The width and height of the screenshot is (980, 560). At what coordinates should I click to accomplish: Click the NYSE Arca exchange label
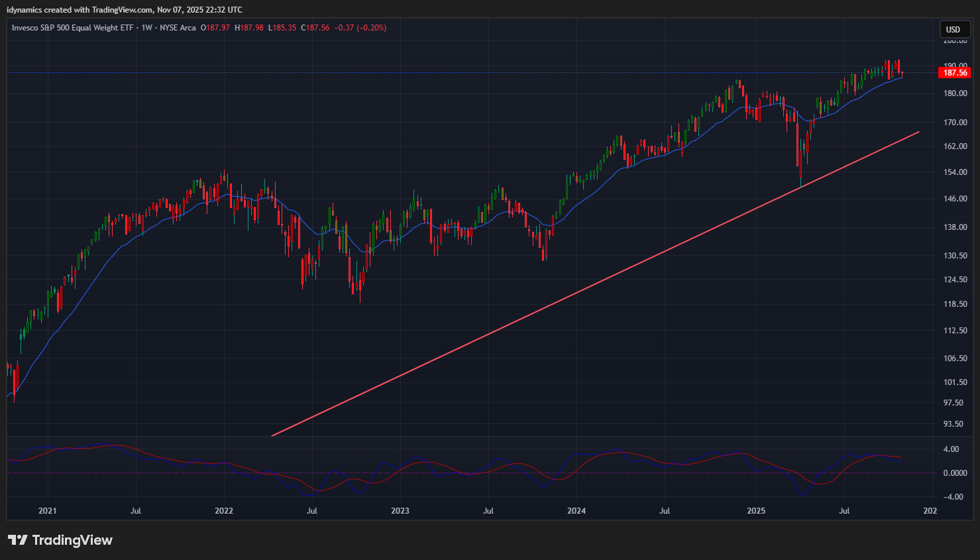click(x=178, y=28)
